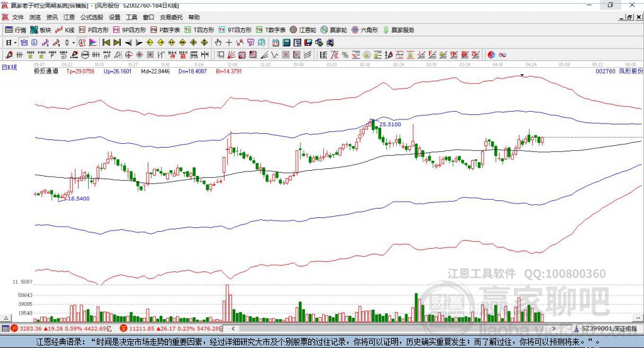Screen dimensions: 644x348
Task: Select the zigzag wave line tool
Action: click(x=274, y=55)
